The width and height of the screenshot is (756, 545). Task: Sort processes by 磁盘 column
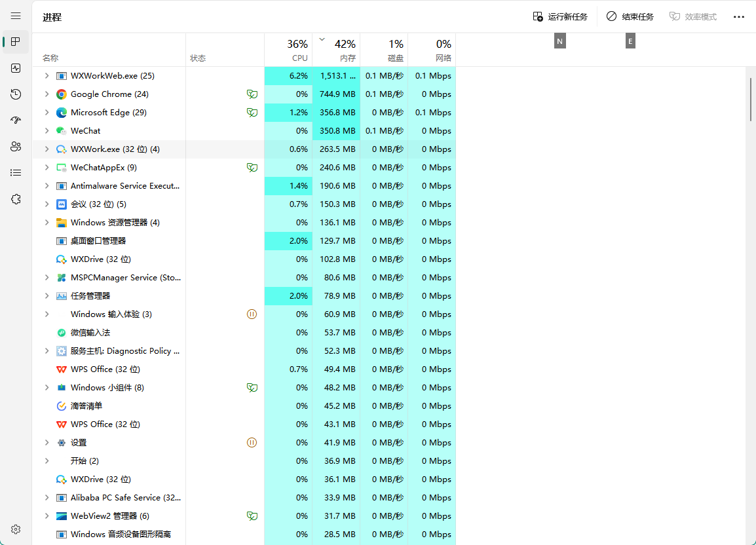(x=384, y=50)
